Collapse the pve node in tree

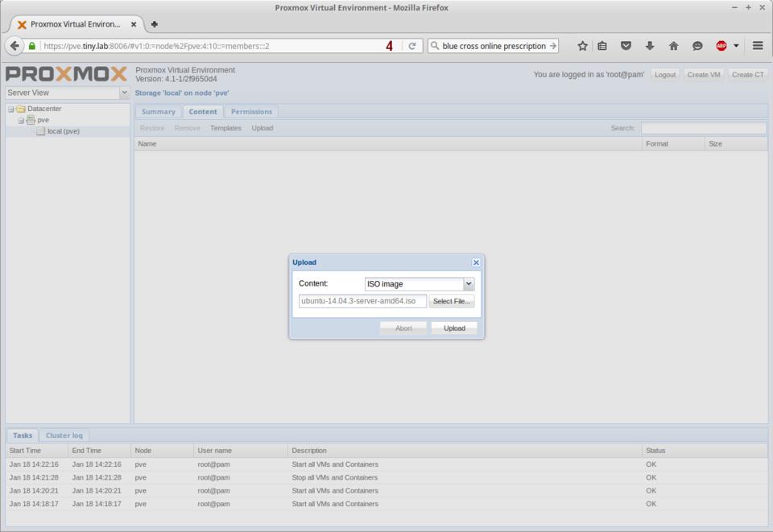point(22,120)
